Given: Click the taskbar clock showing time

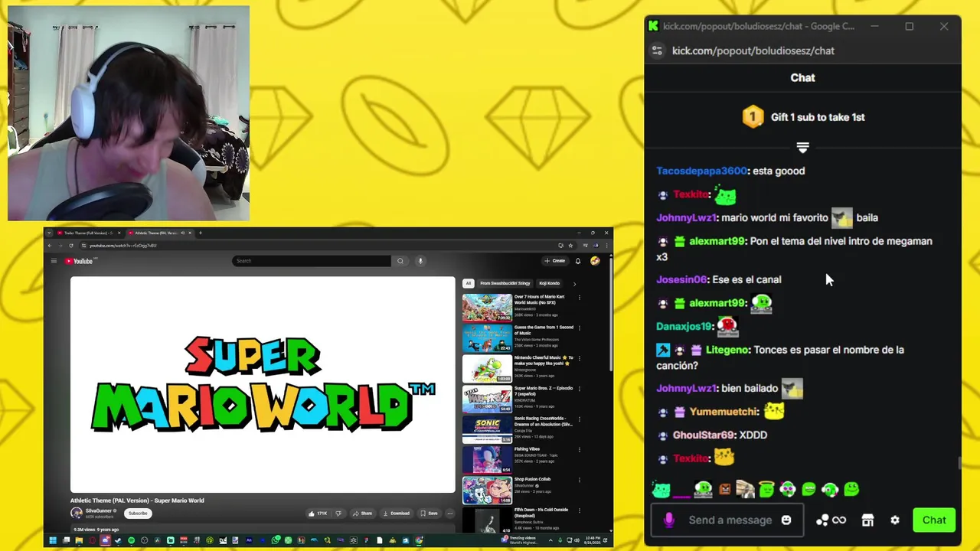Looking at the screenshot, I should click(593, 540).
